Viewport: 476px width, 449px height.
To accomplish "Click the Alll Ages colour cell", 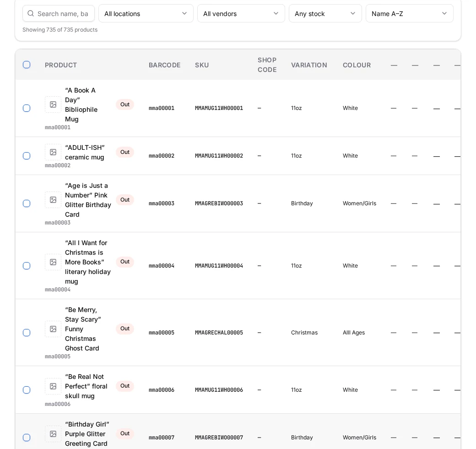I will click(354, 333).
